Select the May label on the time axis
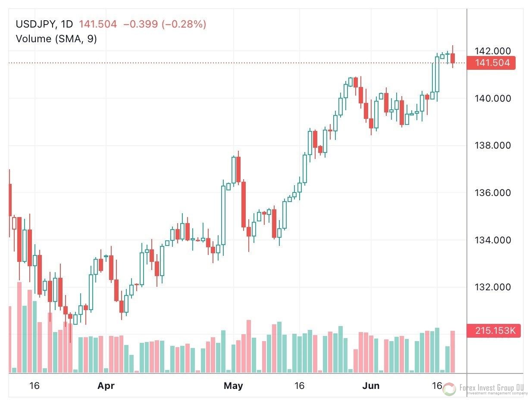The image size is (532, 404). (x=233, y=386)
